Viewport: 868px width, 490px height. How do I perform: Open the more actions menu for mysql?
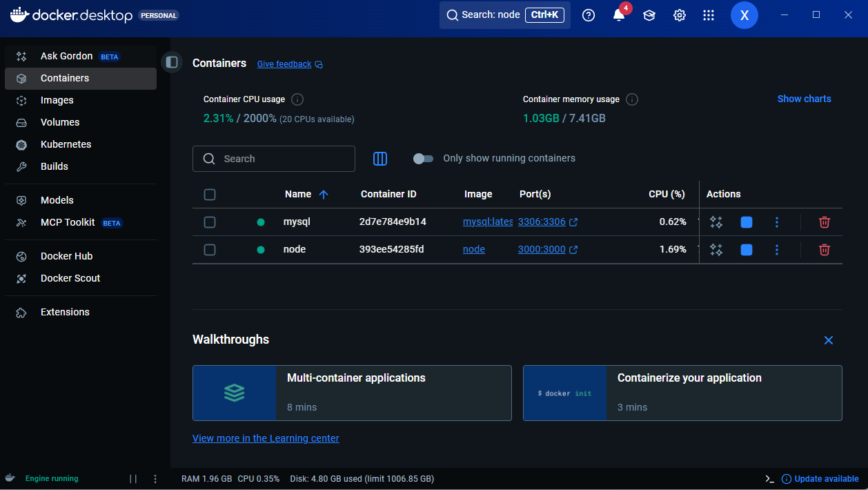pyautogui.click(x=777, y=222)
